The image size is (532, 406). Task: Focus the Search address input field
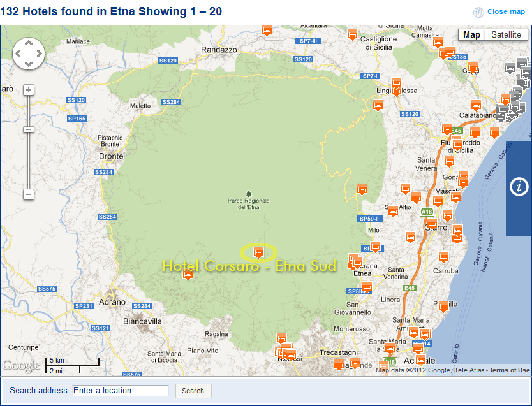coord(120,391)
